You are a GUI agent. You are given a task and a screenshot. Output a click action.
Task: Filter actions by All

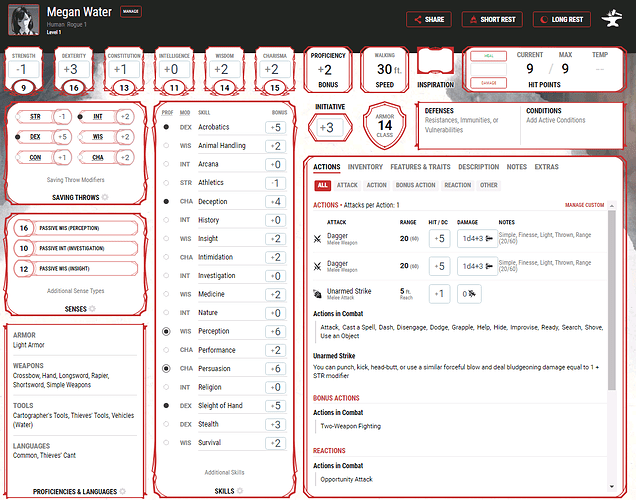coord(322,185)
